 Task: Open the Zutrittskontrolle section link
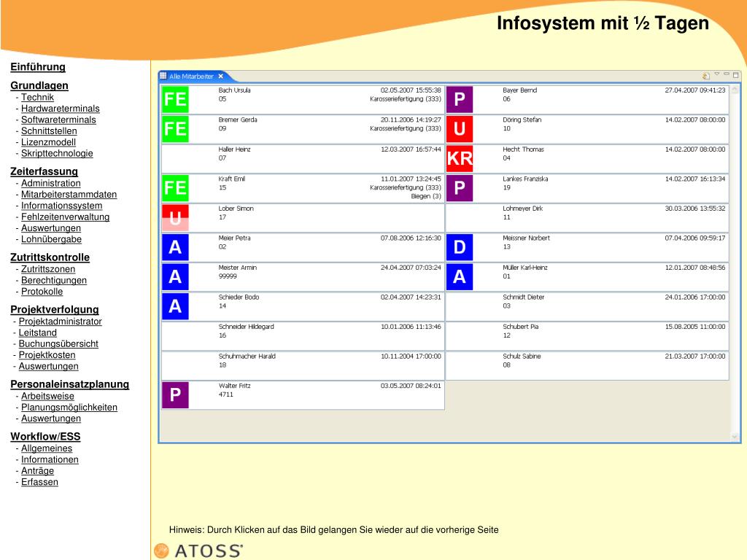coord(50,257)
